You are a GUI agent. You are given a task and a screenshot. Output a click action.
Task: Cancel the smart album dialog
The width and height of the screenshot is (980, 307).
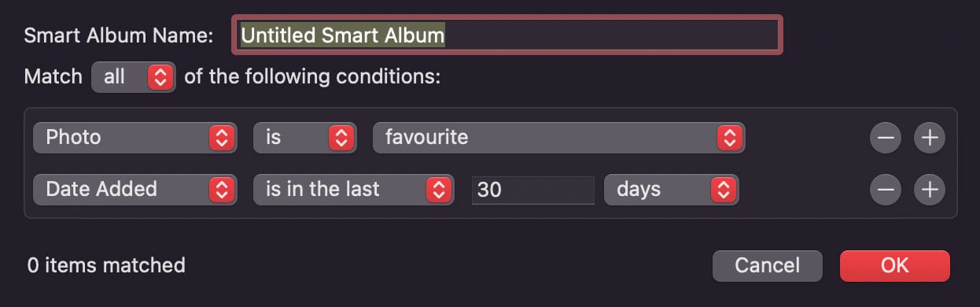768,266
